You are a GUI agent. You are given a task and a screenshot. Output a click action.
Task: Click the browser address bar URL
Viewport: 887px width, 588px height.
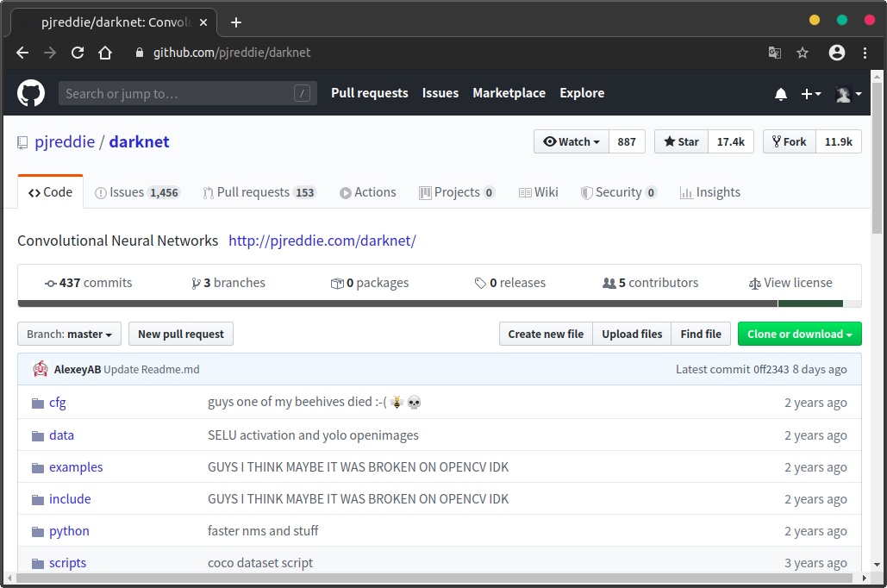point(232,53)
